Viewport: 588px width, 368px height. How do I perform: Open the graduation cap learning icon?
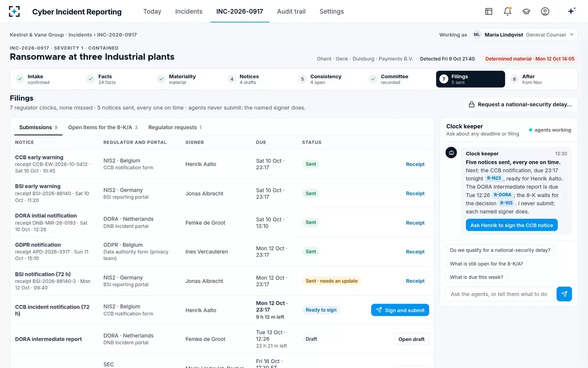pos(526,11)
